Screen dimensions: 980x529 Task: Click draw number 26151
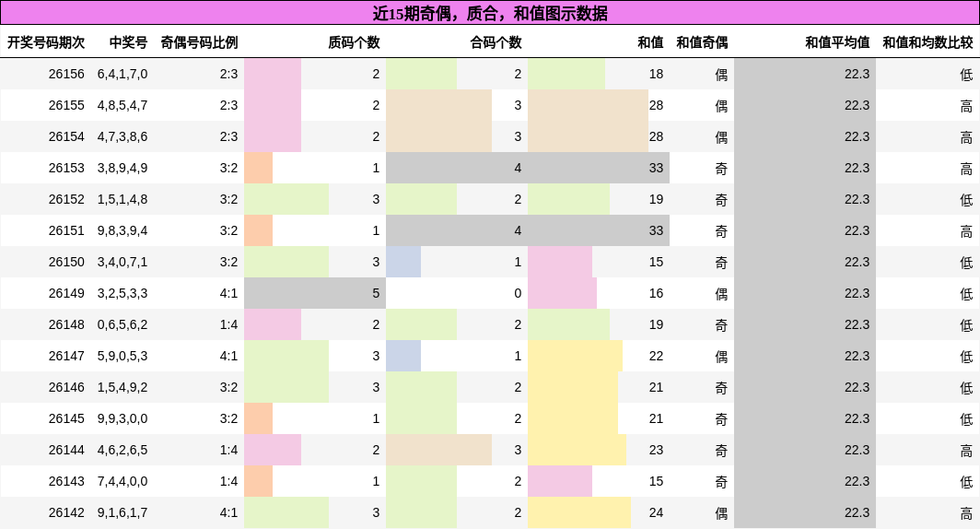tap(66, 230)
